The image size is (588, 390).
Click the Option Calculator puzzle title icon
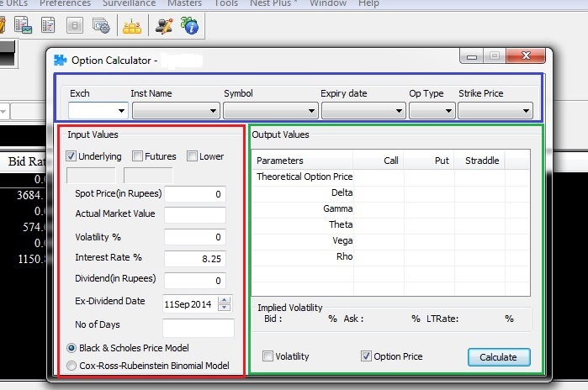(x=60, y=60)
